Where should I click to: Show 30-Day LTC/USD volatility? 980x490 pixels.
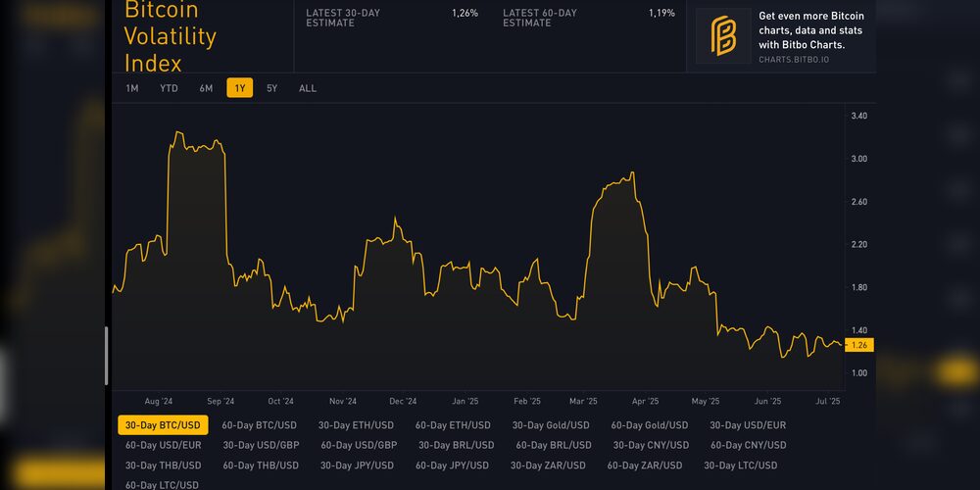pos(740,465)
